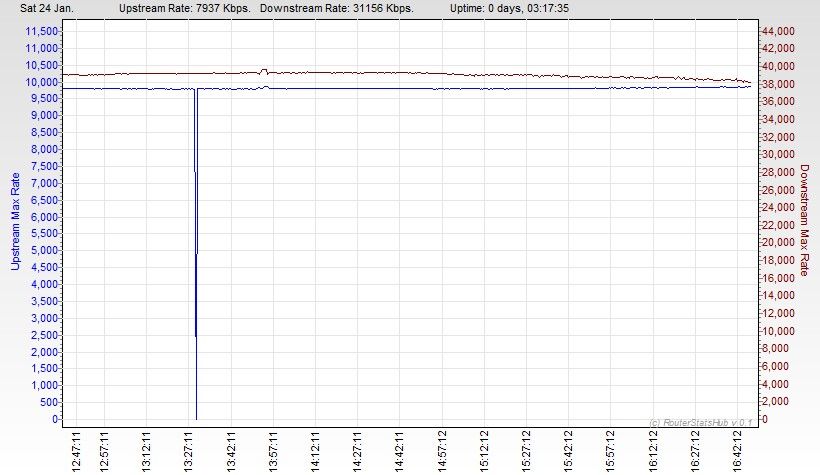The height and width of the screenshot is (475, 820).
Task: Click the "Downstream Max Rate" axis title
Action: tap(804, 220)
